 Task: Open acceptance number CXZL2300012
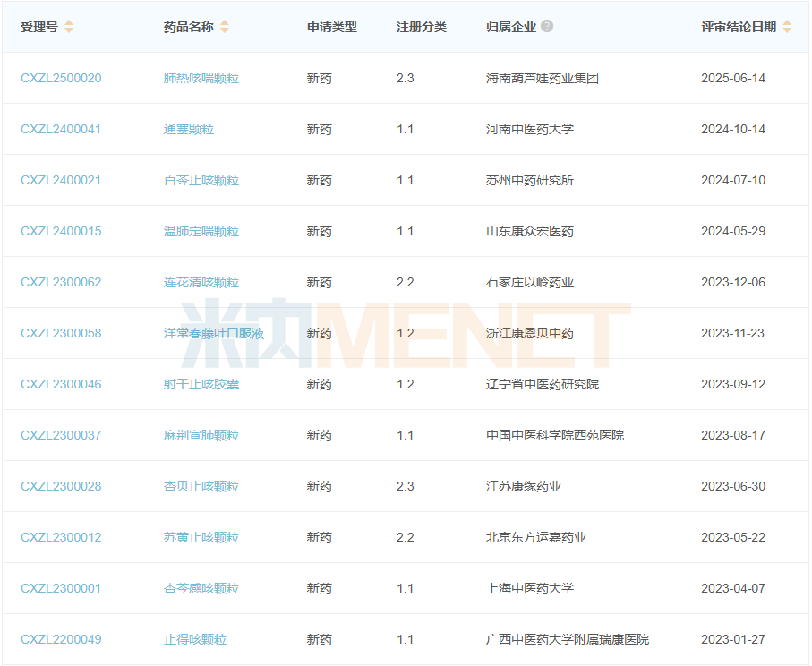(x=61, y=537)
